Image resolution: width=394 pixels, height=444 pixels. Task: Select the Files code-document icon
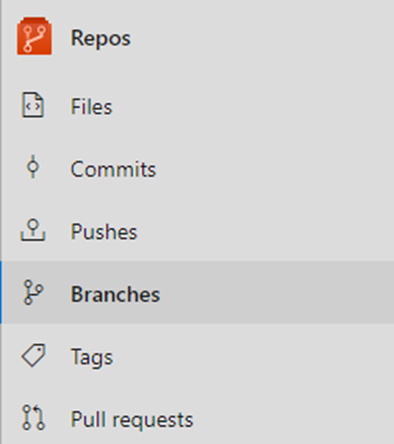(33, 105)
